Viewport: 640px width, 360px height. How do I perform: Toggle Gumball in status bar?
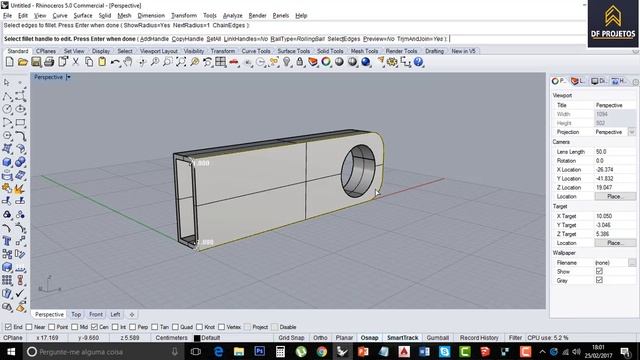438,338
